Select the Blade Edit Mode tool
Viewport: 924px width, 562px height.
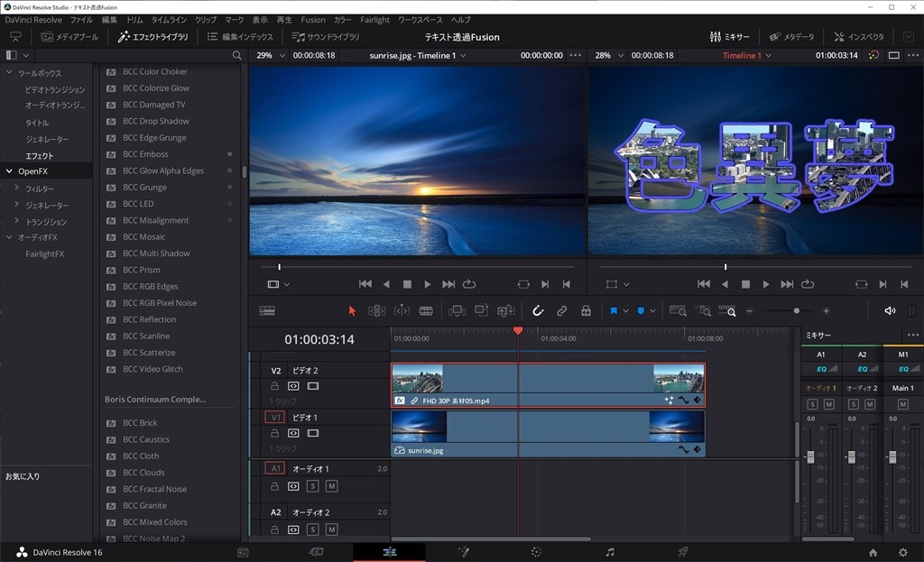[x=426, y=310]
